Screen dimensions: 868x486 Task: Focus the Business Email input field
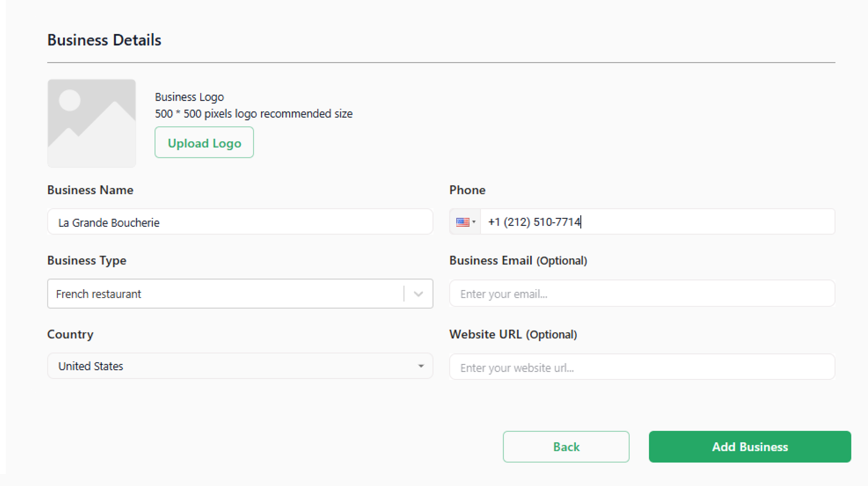point(642,294)
